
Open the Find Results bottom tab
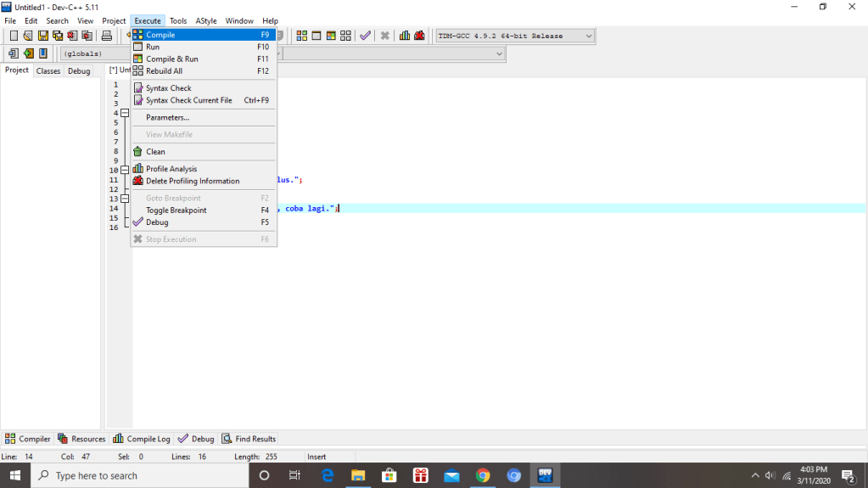point(249,439)
